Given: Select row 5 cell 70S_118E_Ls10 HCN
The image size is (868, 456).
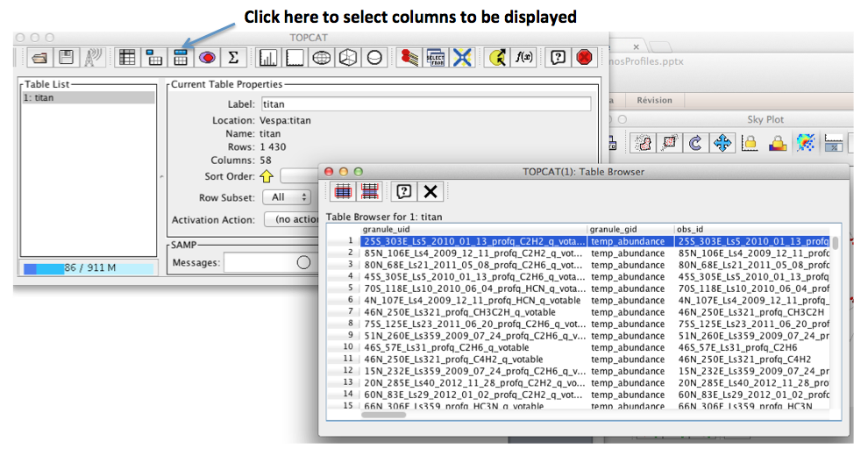Looking at the screenshot, I should point(473,289).
